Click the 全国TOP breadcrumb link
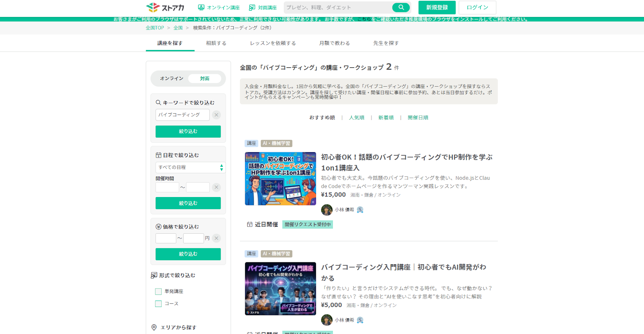644x334 pixels. point(155,28)
